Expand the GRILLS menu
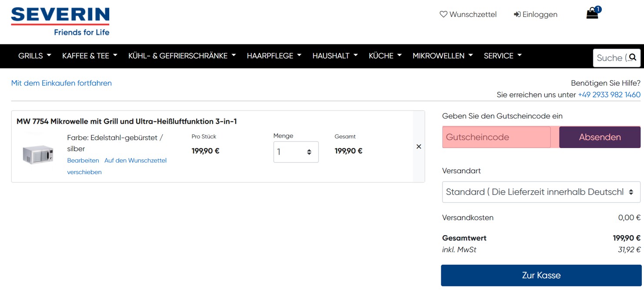 point(35,56)
